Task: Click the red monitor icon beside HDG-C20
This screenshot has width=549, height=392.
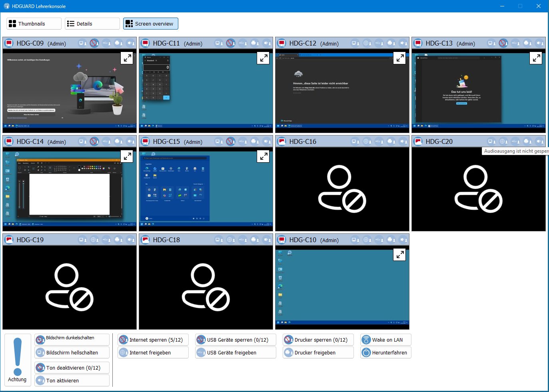Action: click(x=418, y=141)
